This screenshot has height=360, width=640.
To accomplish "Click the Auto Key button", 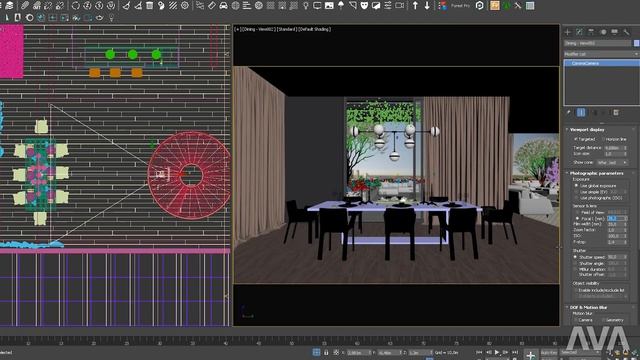I will pos(549,352).
